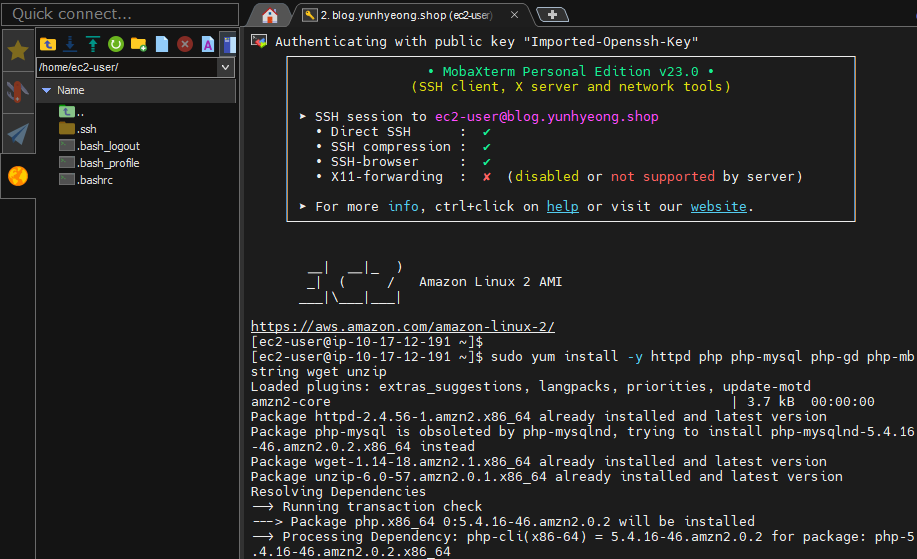The image size is (917, 559).
Task: Delete selected files red X icon
Action: coord(185,44)
